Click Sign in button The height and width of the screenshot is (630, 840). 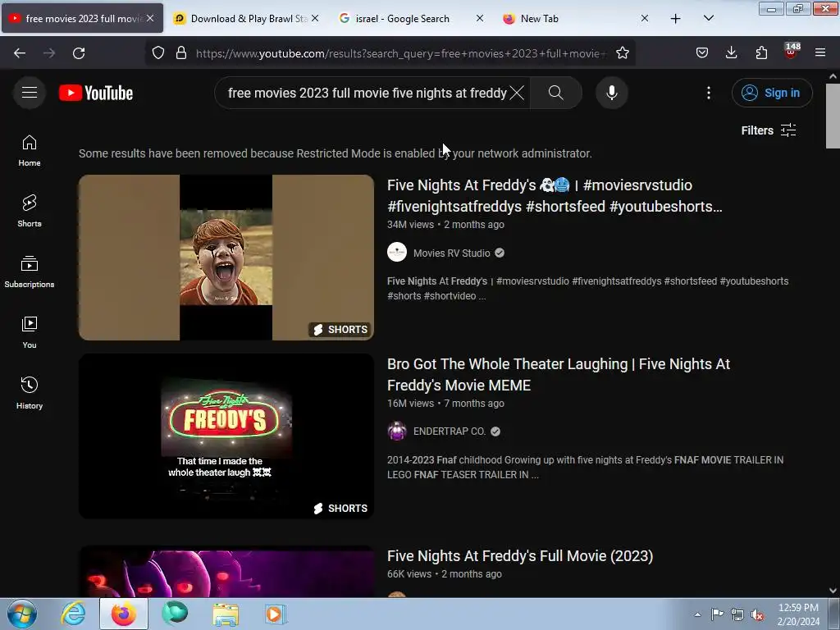[772, 93]
